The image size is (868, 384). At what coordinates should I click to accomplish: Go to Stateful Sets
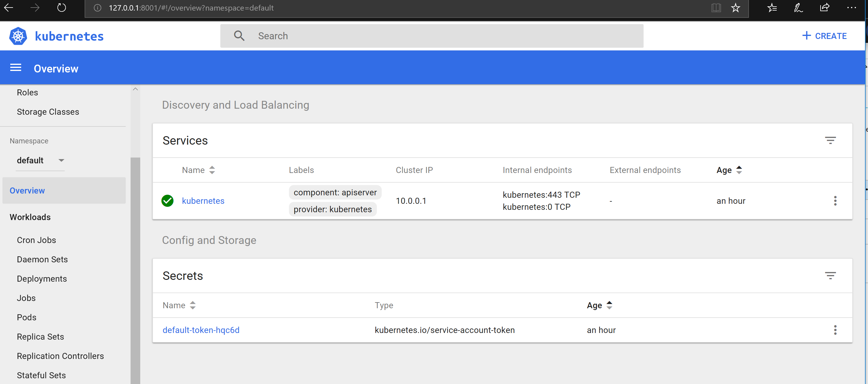point(41,375)
